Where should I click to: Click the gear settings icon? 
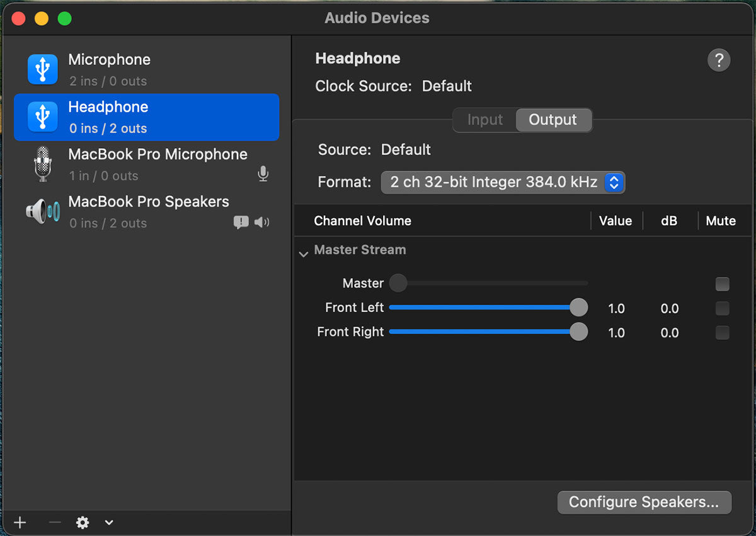point(83,522)
